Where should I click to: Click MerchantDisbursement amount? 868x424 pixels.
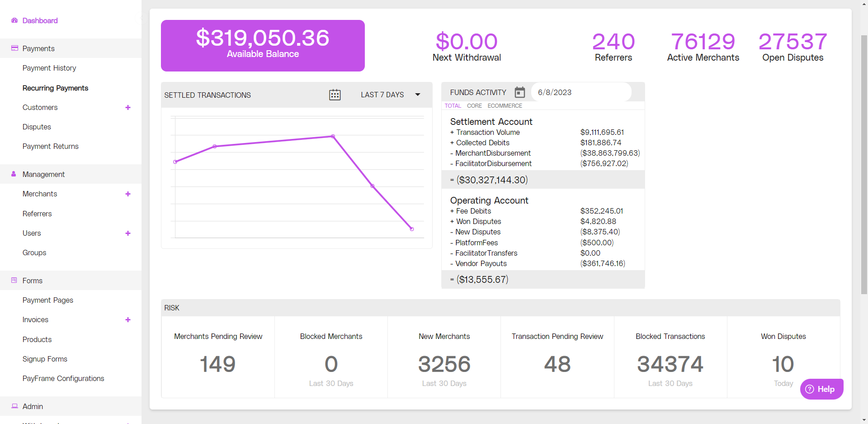610,153
